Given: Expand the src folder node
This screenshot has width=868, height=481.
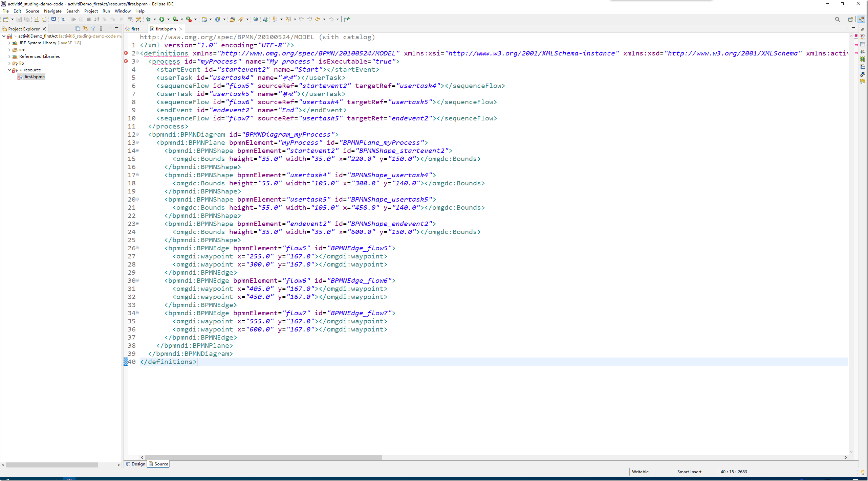Looking at the screenshot, I should click(x=9, y=50).
